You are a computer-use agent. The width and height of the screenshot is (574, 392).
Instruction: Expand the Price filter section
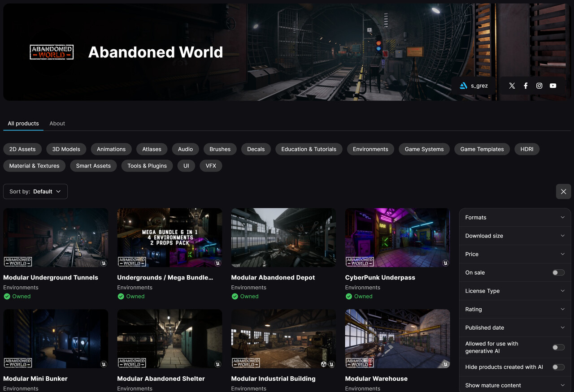(515, 254)
